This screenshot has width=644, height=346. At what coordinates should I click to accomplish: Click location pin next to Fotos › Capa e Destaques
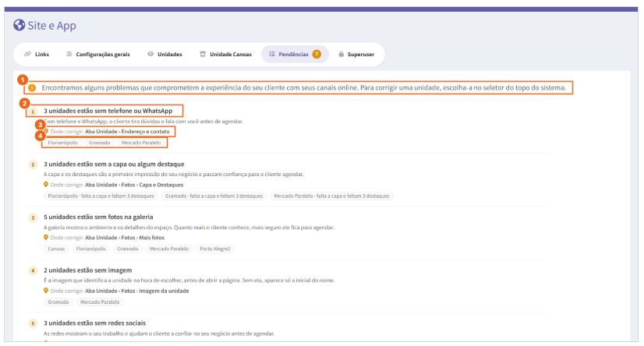46,185
